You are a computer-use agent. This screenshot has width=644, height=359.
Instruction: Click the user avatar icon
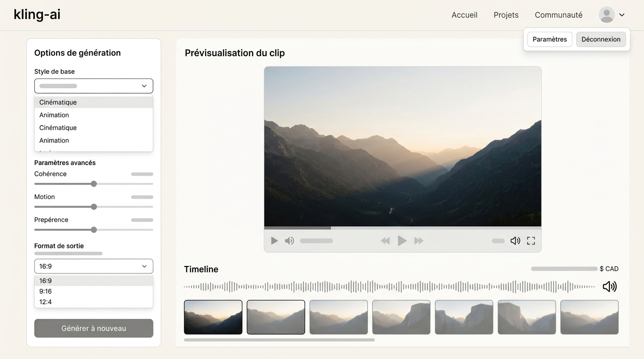[x=607, y=15]
